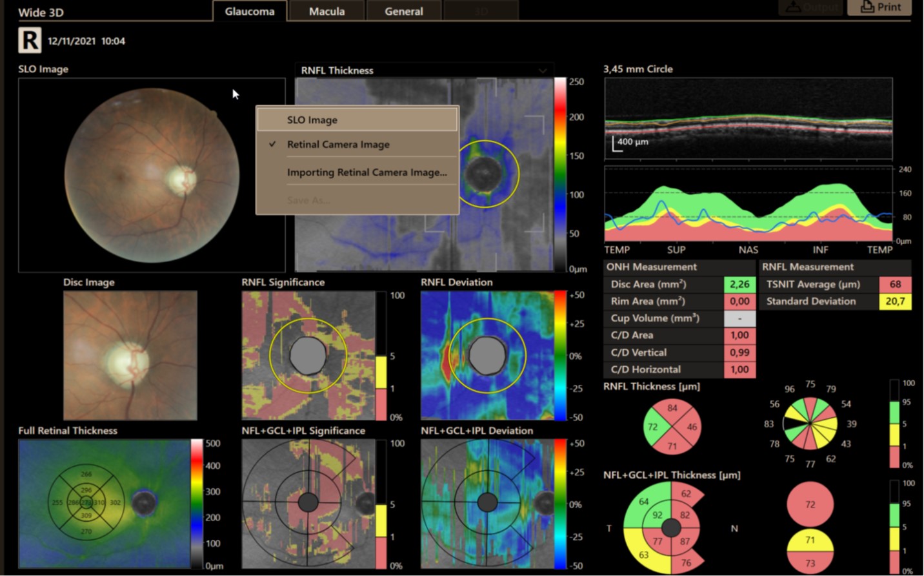Select the NFL+GCL+IPL six-sector thickness chart
Viewport: 924px width, 576px height.
[670, 528]
